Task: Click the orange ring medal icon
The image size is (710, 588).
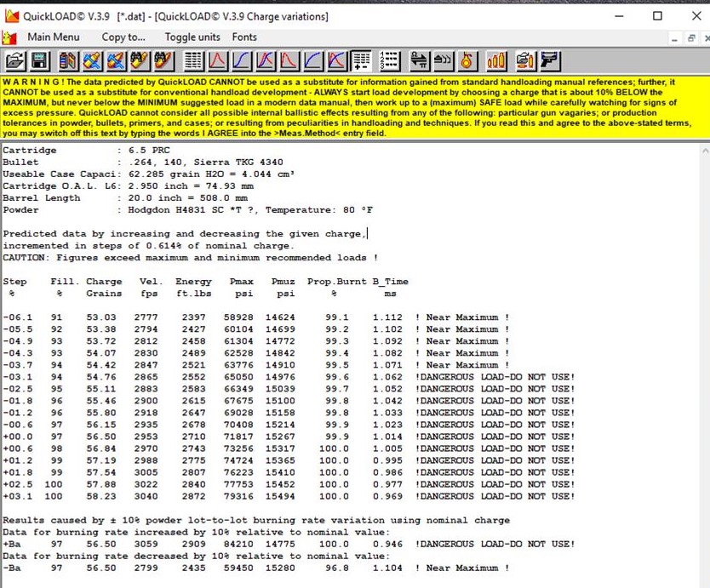Action: (467, 60)
